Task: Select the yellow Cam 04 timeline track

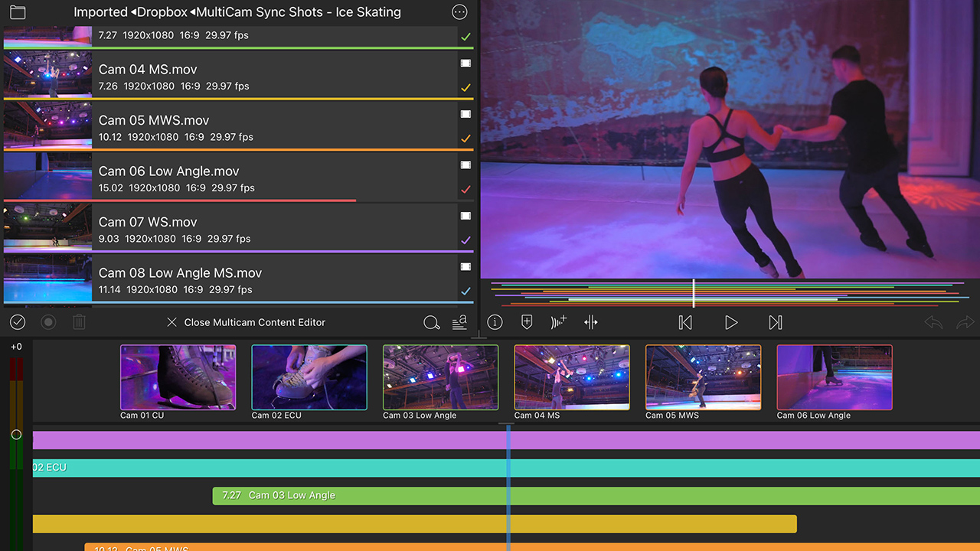Action: point(415,523)
